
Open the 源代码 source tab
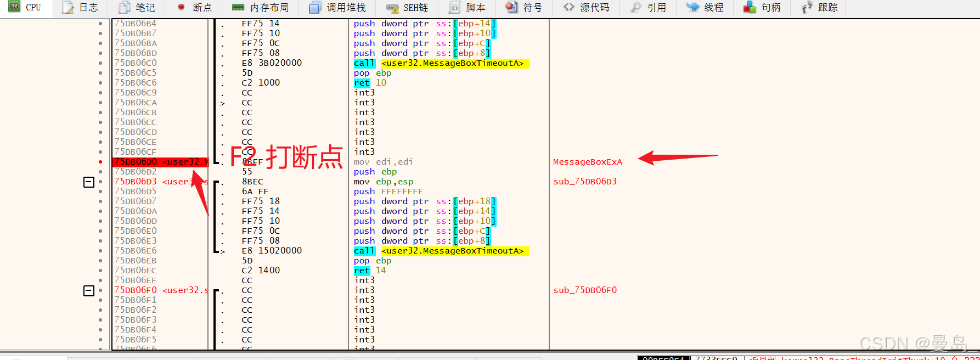(587, 7)
